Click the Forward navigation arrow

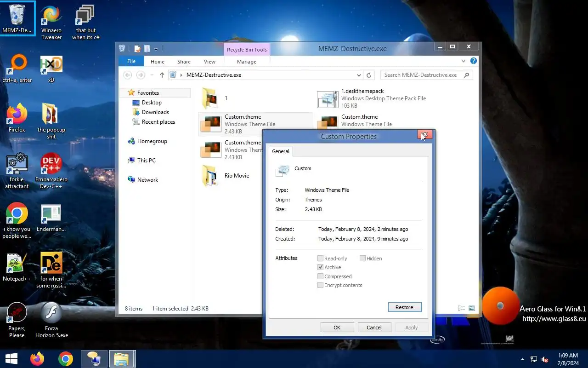(141, 75)
